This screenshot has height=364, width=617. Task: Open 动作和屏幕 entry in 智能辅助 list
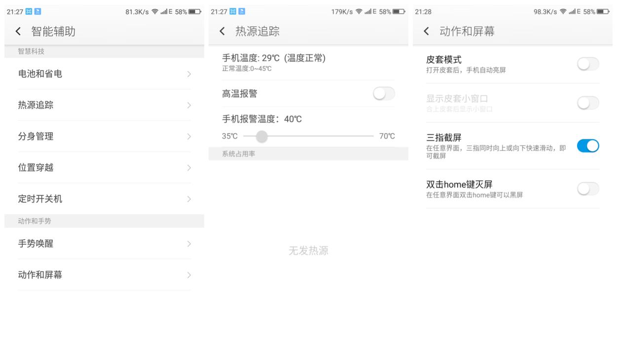tap(104, 275)
